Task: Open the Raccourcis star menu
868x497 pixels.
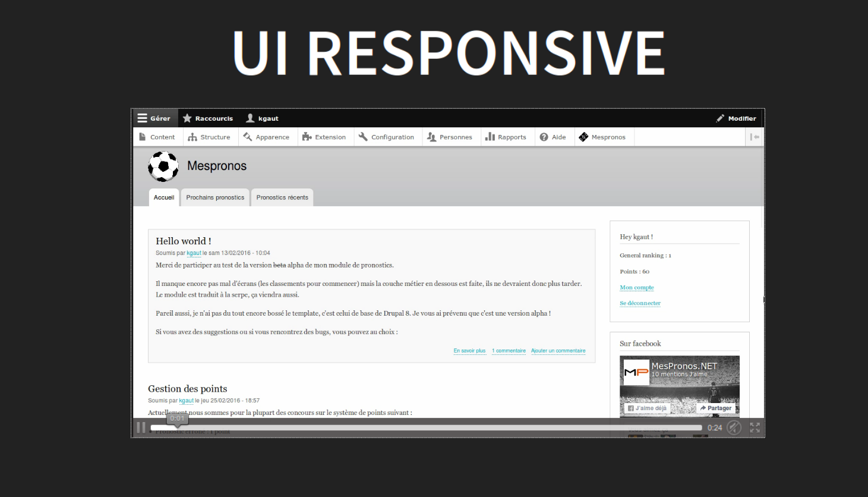Action: point(208,118)
